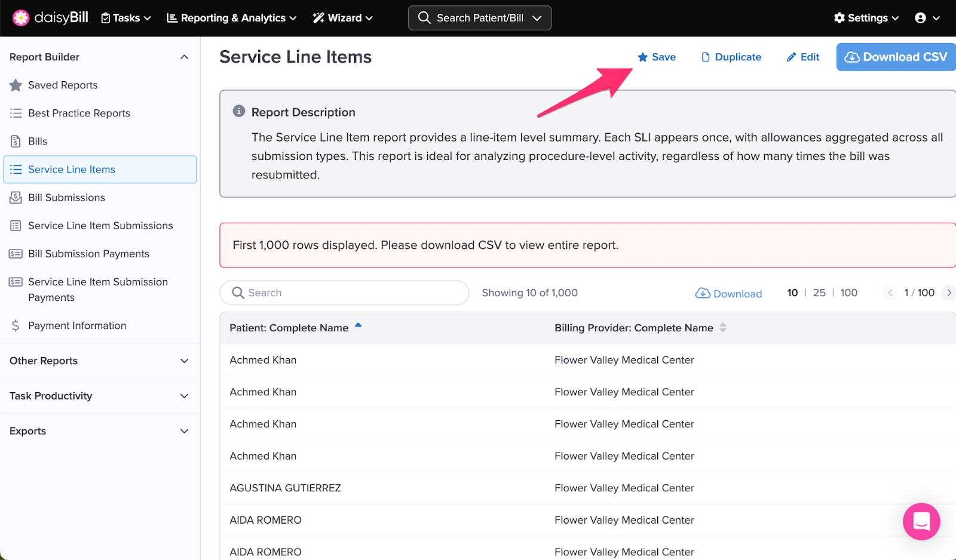The height and width of the screenshot is (560, 956).
Task: Click the report Search input field
Action: pyautogui.click(x=353, y=293)
